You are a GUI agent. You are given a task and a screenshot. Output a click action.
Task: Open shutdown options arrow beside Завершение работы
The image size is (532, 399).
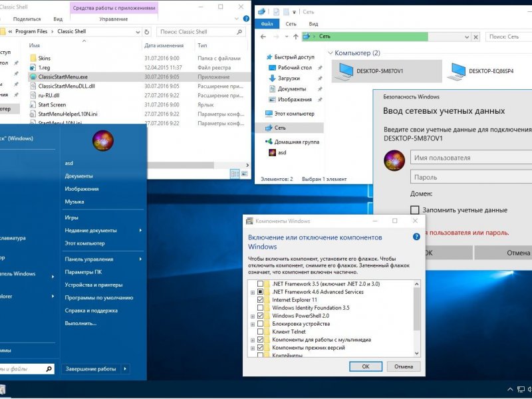125,368
